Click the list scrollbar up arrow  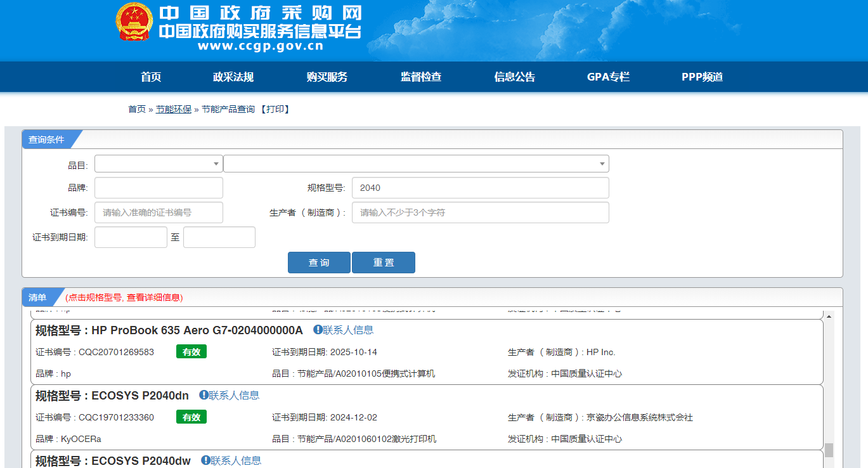(x=829, y=316)
